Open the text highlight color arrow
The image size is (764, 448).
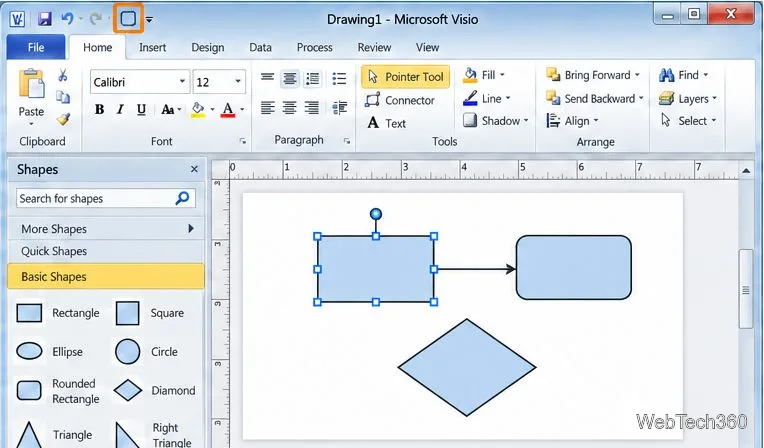pos(212,110)
